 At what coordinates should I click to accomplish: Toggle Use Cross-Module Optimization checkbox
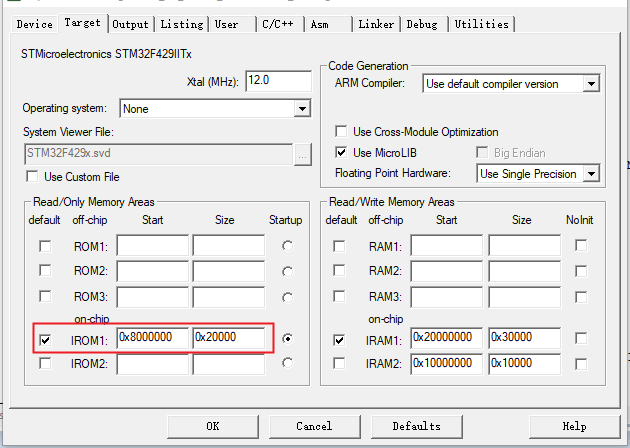[341, 131]
